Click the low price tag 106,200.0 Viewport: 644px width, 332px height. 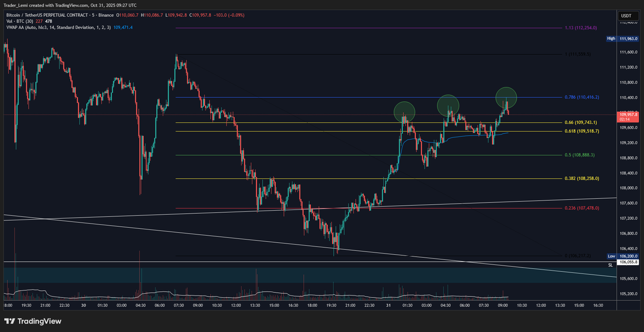point(628,257)
